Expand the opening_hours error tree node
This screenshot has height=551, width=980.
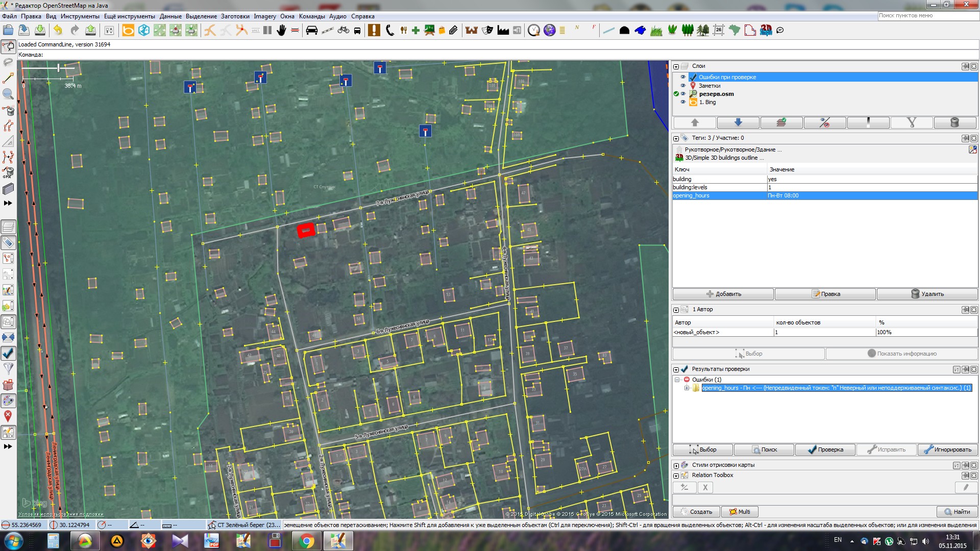[x=687, y=388]
